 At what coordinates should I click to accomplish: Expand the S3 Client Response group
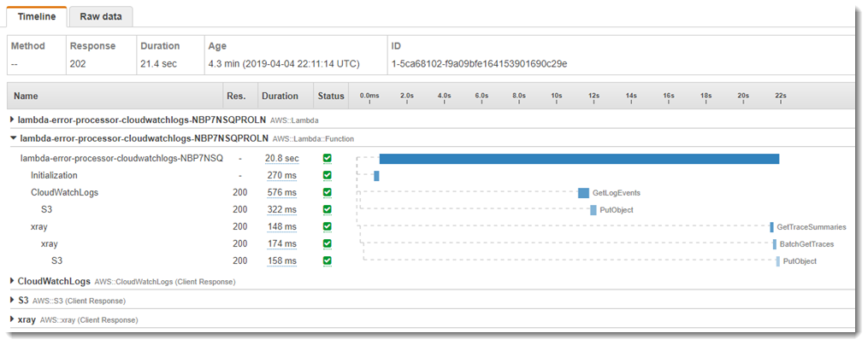(x=13, y=301)
